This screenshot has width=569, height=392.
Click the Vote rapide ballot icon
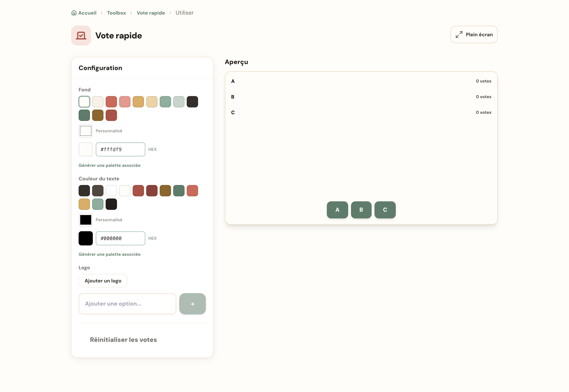click(x=81, y=36)
